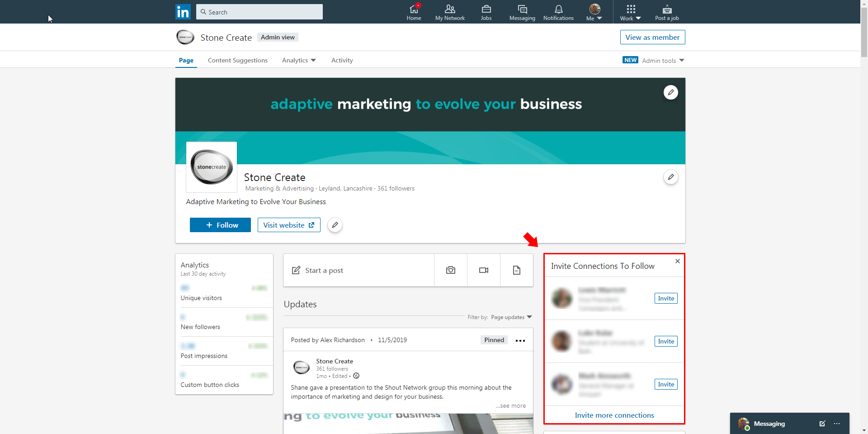Image resolution: width=868 pixels, height=434 pixels.
Task: Select the Page tab
Action: pos(186,60)
